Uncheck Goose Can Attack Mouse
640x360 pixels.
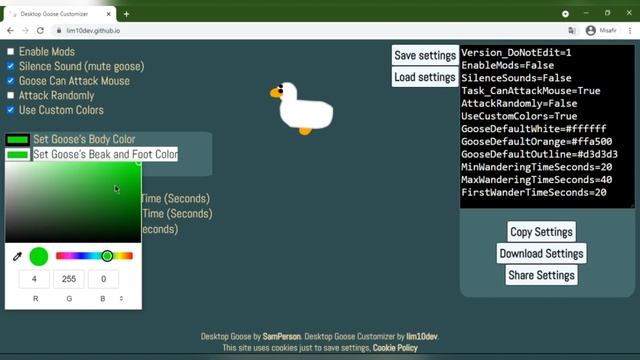pos(11,81)
